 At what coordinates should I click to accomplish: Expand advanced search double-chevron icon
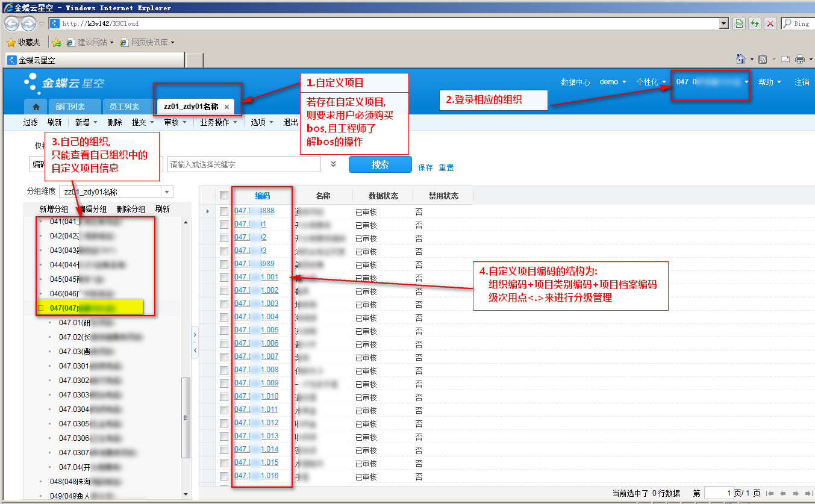(x=334, y=164)
